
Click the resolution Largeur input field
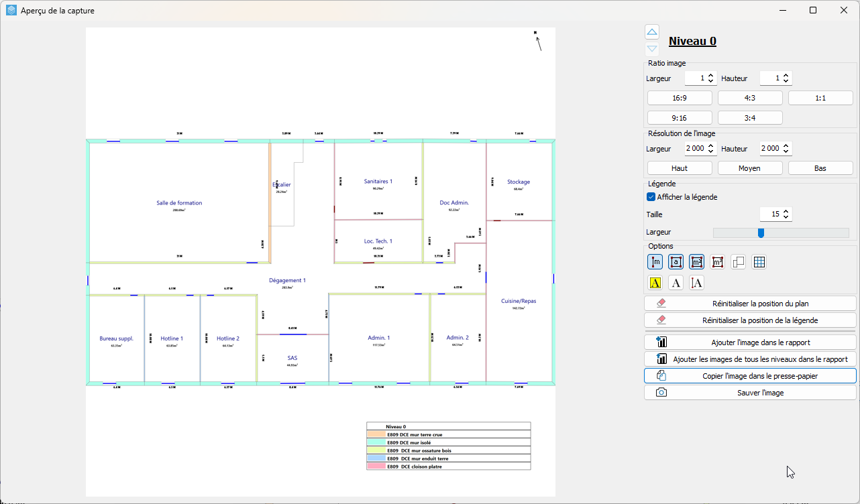694,148
